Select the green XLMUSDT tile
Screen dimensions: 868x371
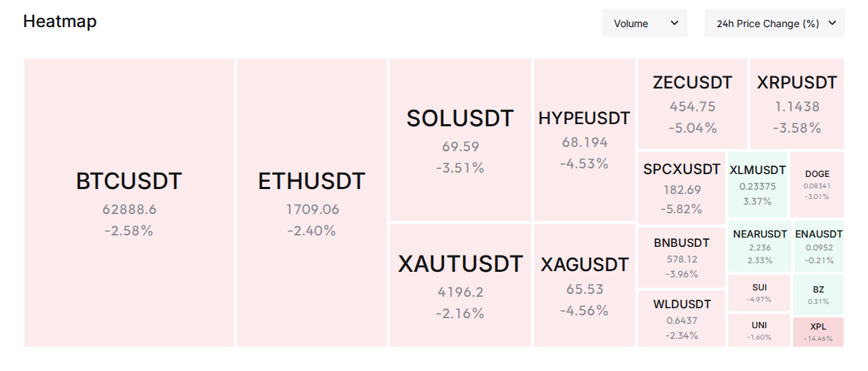[x=757, y=185]
